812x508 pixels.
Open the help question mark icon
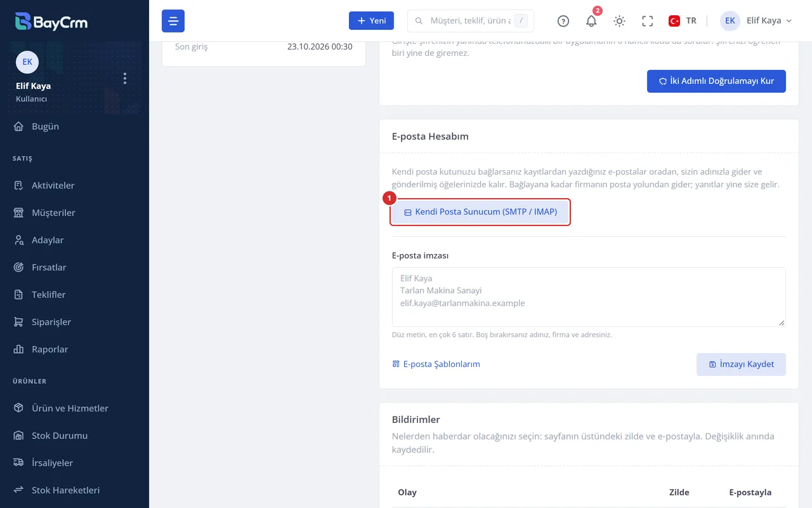point(563,21)
